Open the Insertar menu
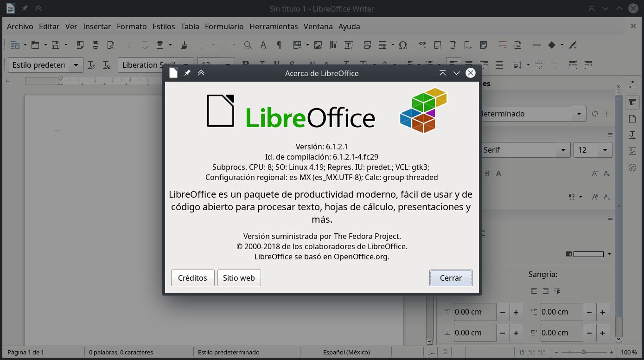Viewport: 644px width, 360px height. tap(97, 26)
